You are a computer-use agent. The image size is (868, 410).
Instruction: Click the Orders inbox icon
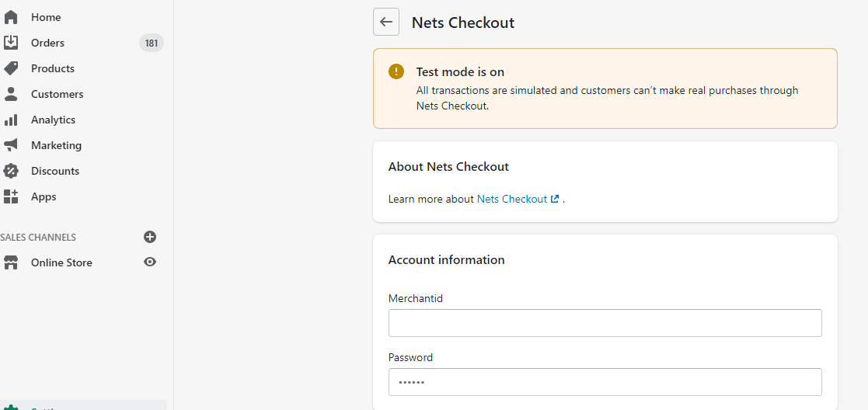(11, 43)
